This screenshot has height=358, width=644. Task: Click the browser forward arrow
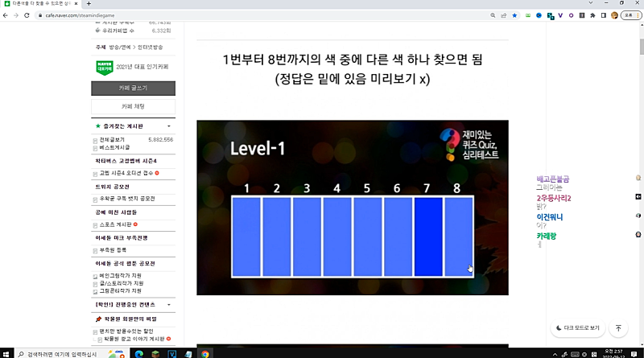[16, 15]
